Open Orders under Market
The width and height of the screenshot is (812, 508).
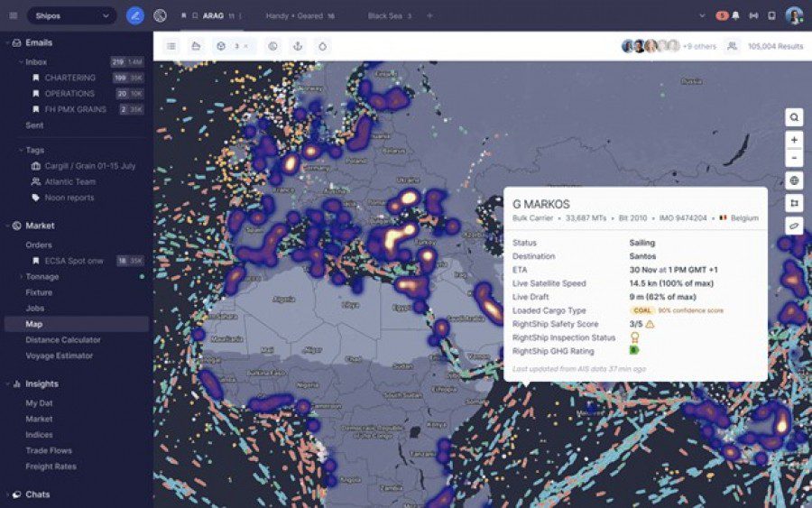tap(39, 245)
